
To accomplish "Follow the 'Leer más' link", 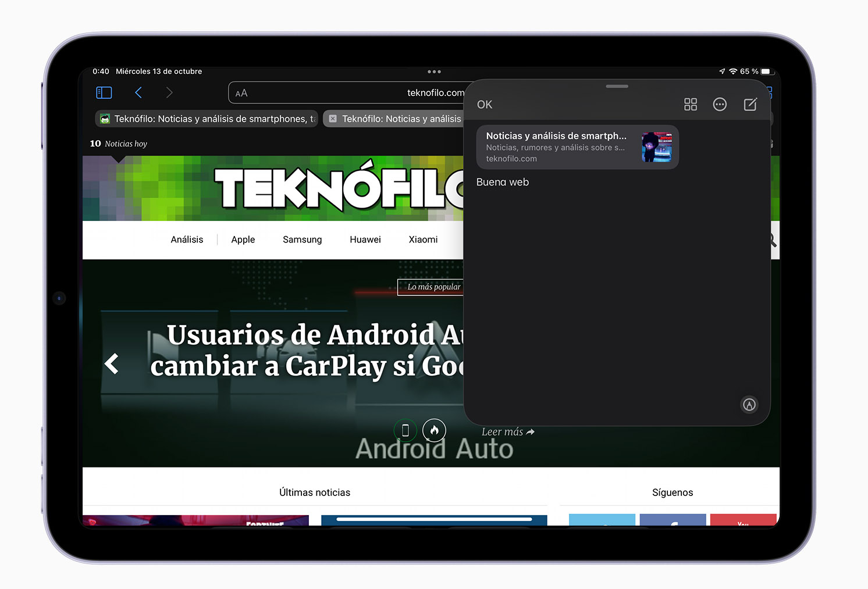I will [x=508, y=432].
